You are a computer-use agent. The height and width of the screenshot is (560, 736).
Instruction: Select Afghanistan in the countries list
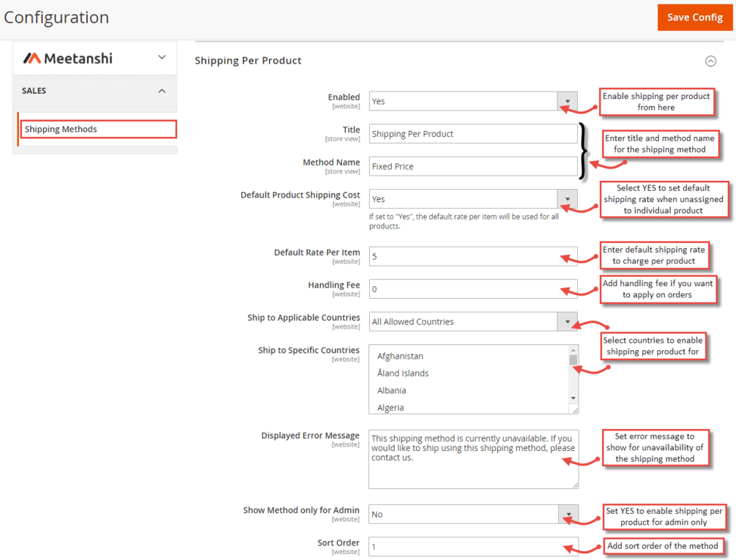pos(401,356)
